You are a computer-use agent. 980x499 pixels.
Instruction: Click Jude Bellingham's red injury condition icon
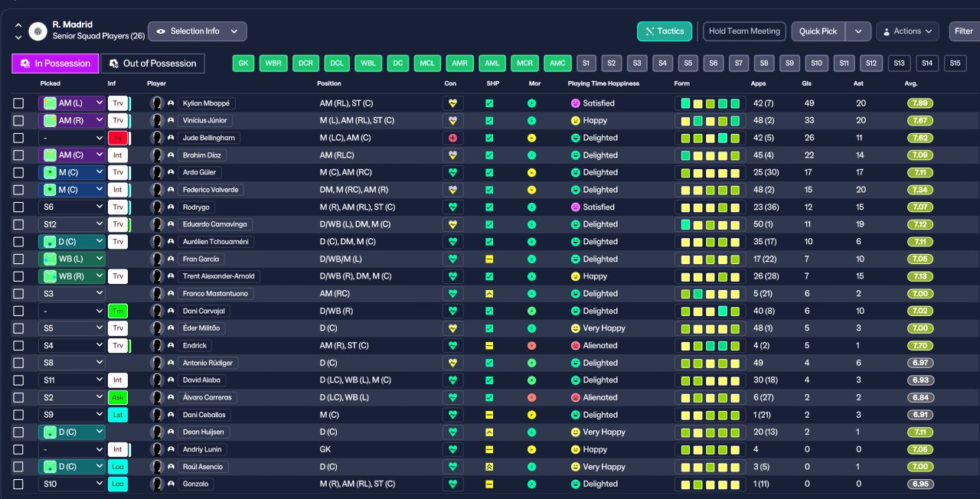pyautogui.click(x=452, y=138)
